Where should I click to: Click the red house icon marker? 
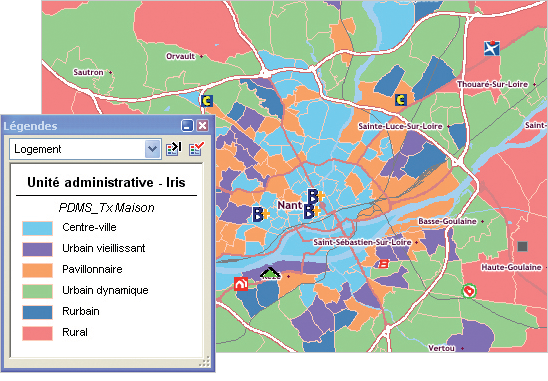241,284
